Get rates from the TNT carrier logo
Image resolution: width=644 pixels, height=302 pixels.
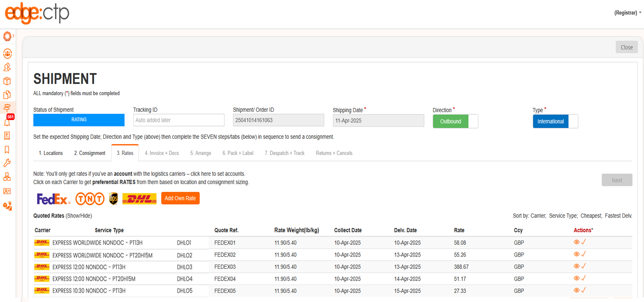pos(90,199)
